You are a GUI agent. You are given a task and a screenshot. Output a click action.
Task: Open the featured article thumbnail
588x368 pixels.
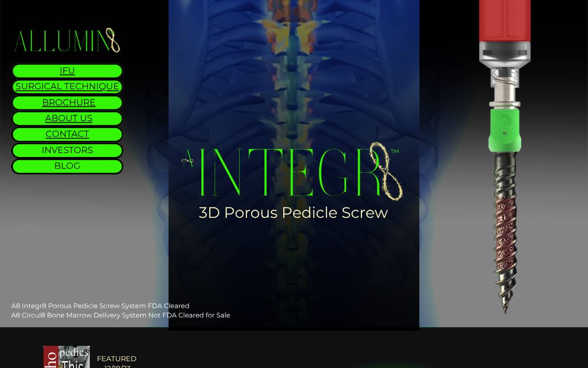pyautogui.click(x=67, y=357)
